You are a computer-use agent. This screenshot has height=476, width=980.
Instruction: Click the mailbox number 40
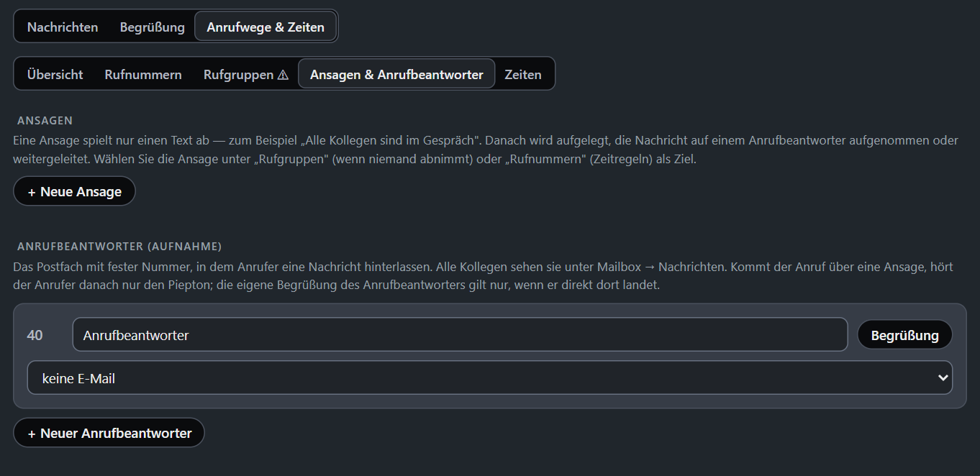(x=35, y=335)
